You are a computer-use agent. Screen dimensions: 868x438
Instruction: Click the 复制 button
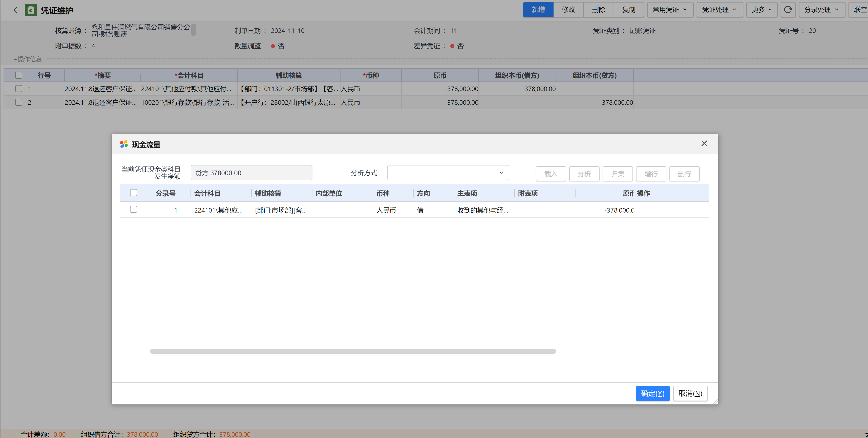coord(629,10)
